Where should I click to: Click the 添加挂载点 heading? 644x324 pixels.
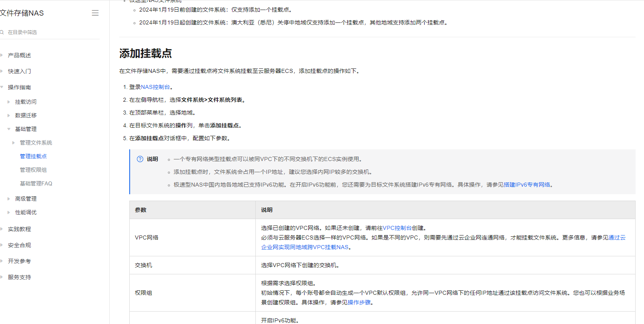tap(146, 53)
